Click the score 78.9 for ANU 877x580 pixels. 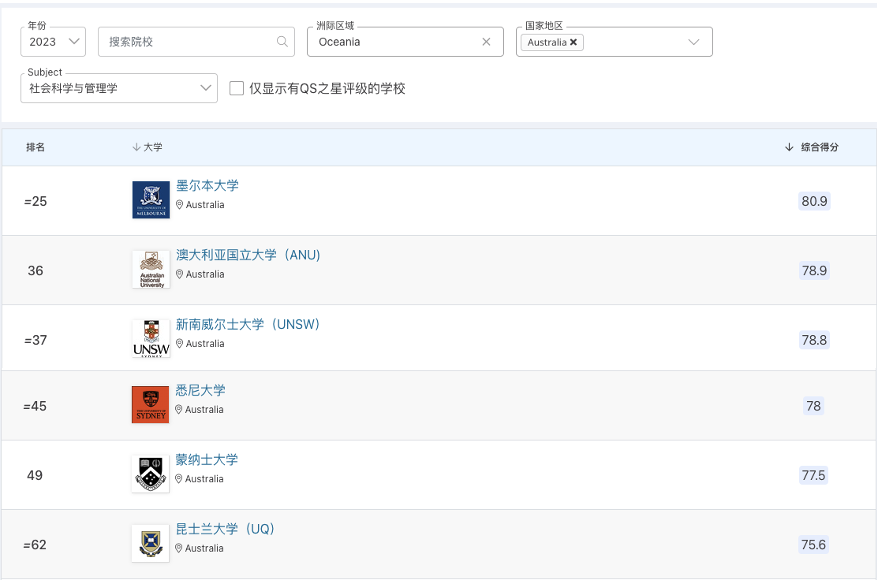point(814,271)
